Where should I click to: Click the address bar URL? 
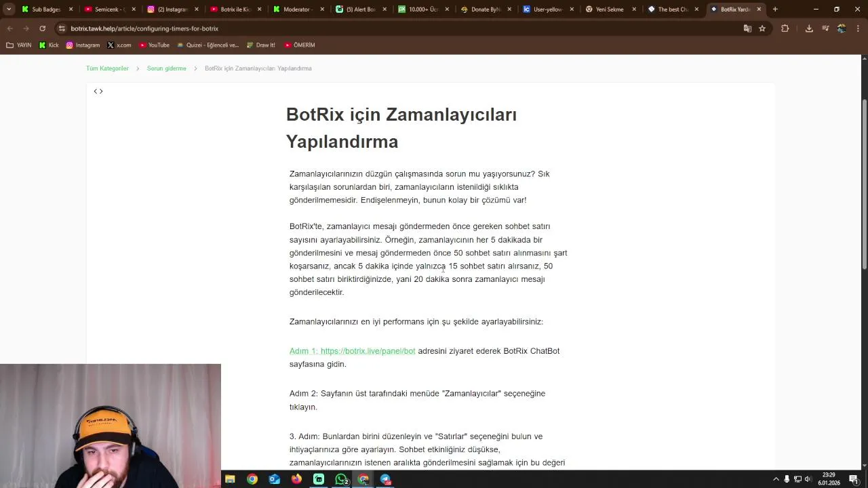tap(144, 28)
